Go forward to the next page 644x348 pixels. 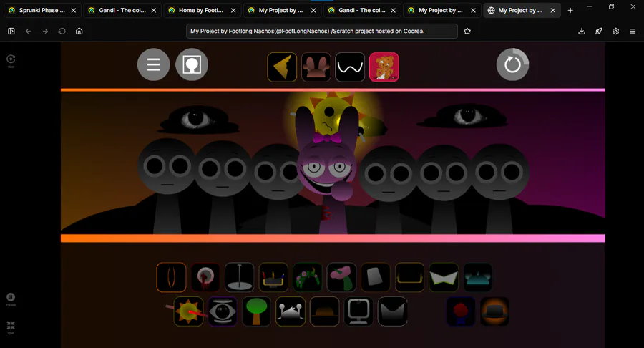[x=45, y=31]
